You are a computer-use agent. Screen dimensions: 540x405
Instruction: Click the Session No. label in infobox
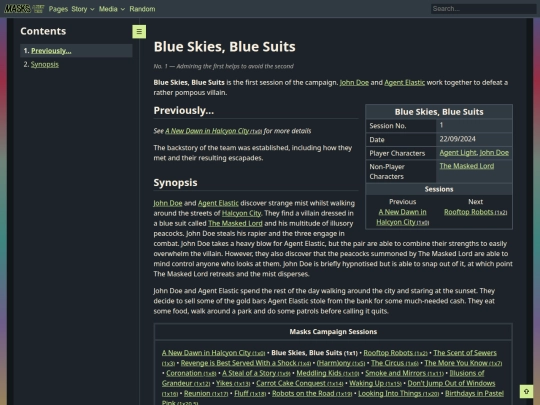point(388,126)
